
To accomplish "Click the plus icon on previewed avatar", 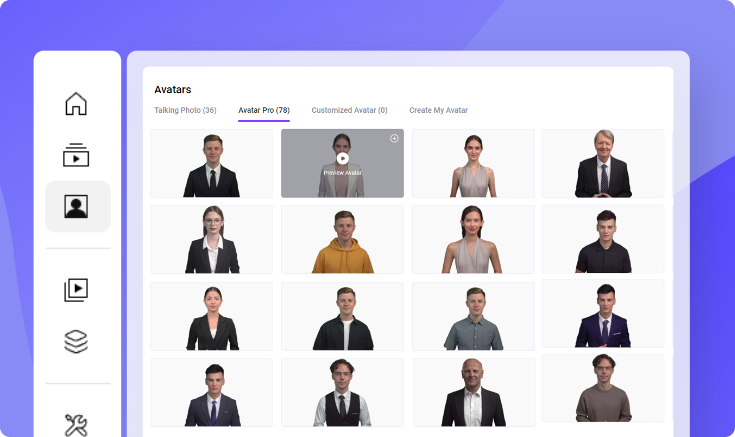I will [x=394, y=139].
